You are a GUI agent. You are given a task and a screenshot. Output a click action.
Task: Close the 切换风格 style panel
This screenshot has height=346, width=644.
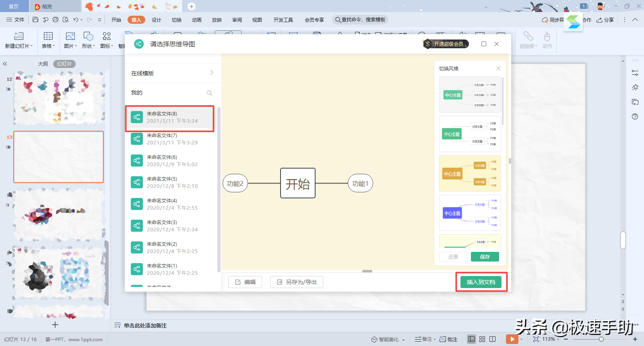(498, 68)
